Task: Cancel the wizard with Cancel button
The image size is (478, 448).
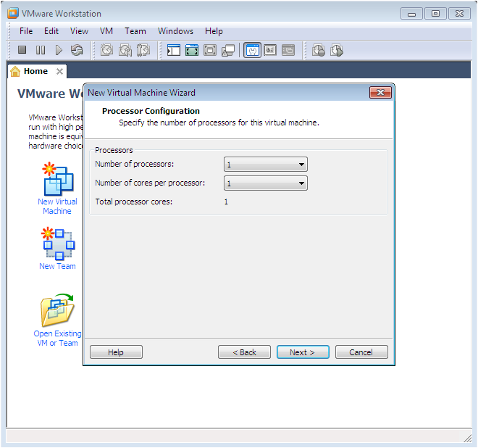Action: 361,352
